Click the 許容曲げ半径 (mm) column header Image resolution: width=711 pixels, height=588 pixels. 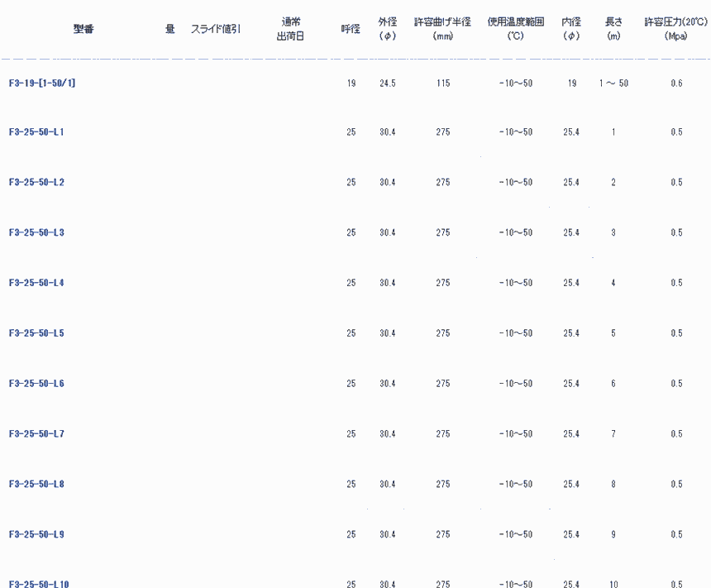click(442, 29)
